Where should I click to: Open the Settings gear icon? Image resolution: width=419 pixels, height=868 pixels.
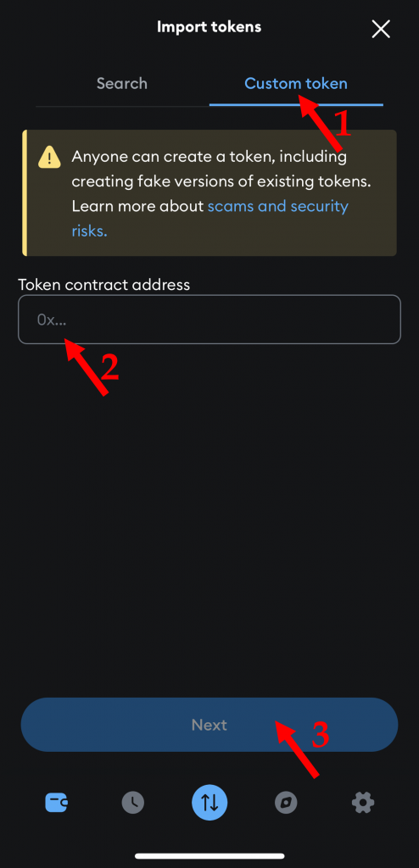[x=363, y=802]
